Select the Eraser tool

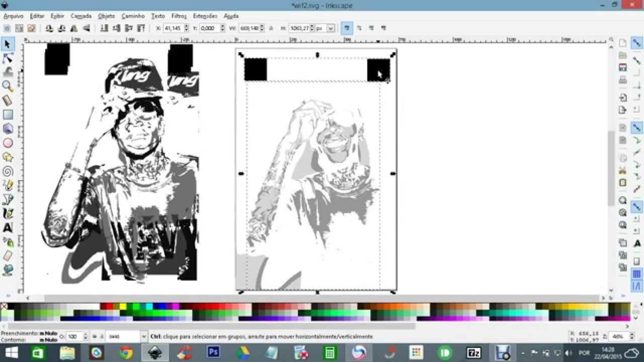coord(8,255)
